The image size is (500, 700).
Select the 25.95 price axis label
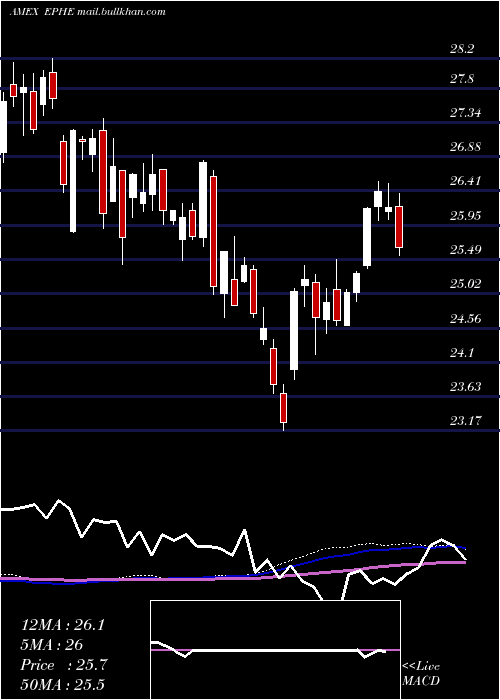pyautogui.click(x=465, y=216)
